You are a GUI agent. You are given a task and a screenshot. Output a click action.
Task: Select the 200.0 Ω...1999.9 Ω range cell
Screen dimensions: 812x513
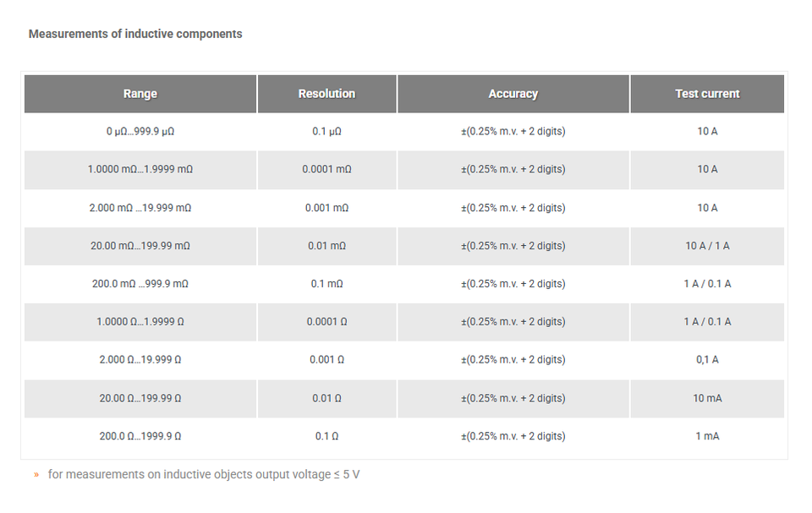coord(140,436)
